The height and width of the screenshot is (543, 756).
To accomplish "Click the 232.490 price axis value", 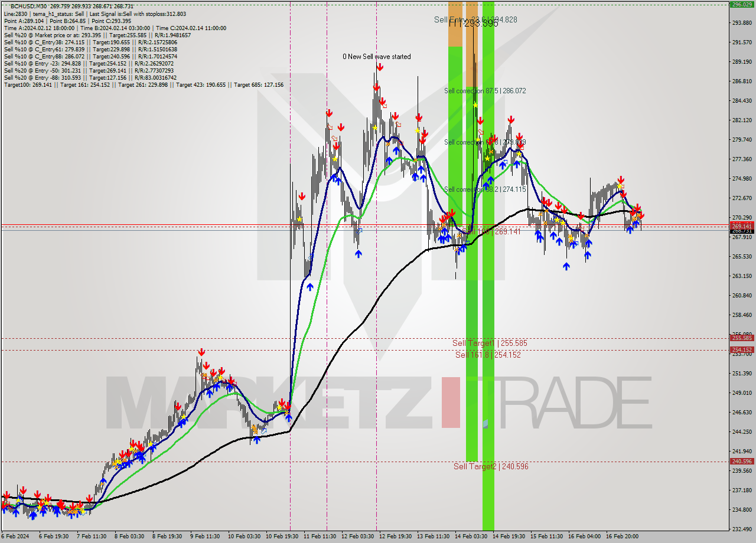I will (742, 529).
